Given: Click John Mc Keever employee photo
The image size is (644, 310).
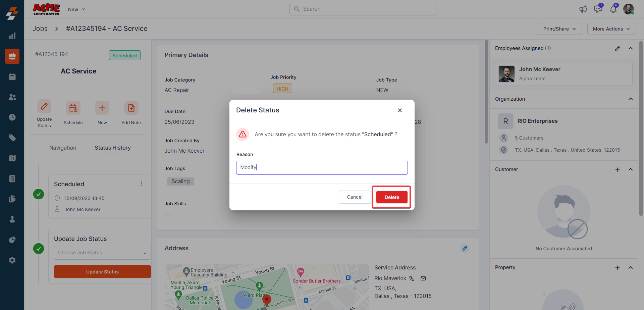Looking at the screenshot, I should coord(506,74).
